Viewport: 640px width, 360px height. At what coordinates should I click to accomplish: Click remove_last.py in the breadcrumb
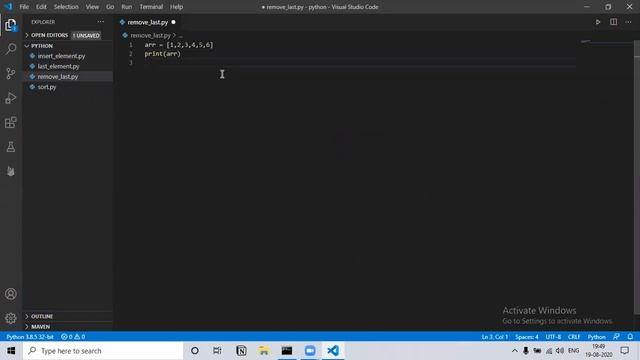pos(151,36)
